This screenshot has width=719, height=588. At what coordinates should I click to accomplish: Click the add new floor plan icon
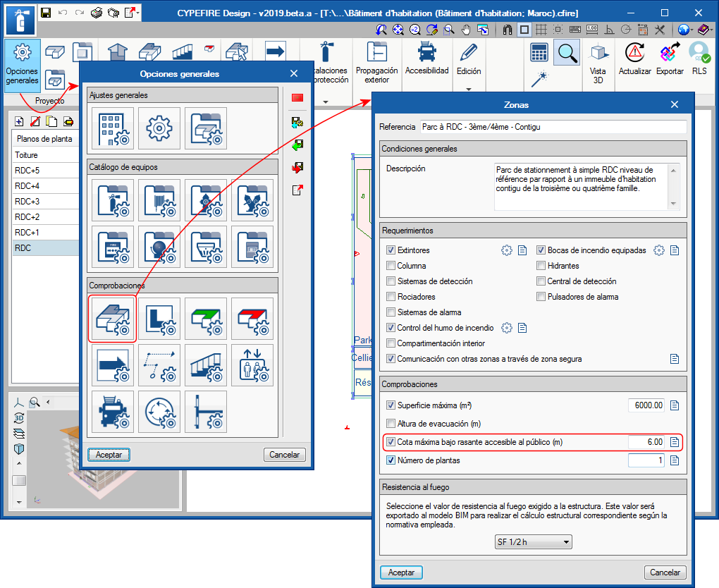tap(19, 121)
